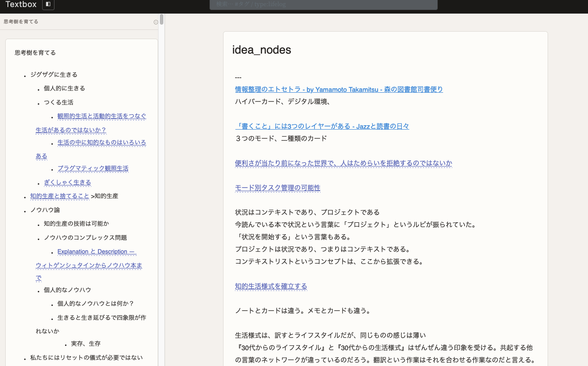Click the sidebar vertical scrollbar thumb

coord(162,19)
